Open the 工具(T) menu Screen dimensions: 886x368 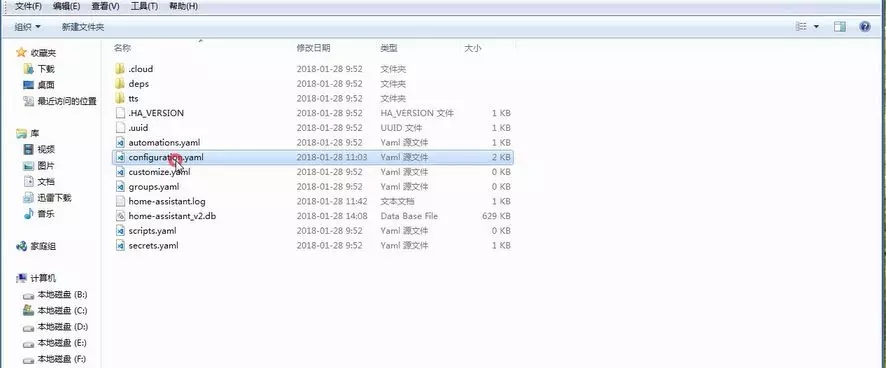144,6
